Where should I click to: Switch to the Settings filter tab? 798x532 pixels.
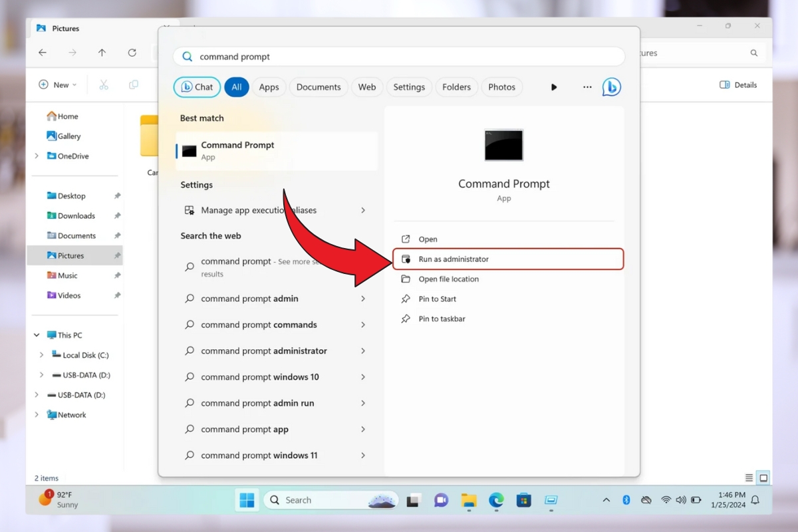[x=409, y=87]
